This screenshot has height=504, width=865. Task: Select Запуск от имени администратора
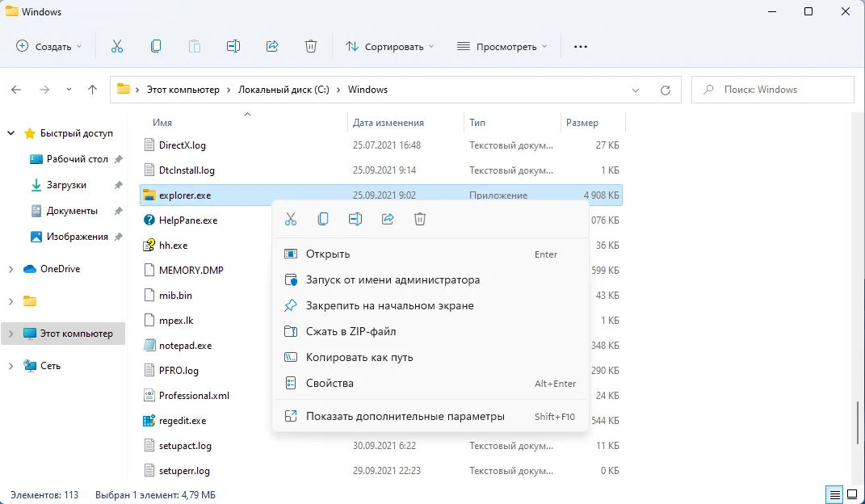393,280
